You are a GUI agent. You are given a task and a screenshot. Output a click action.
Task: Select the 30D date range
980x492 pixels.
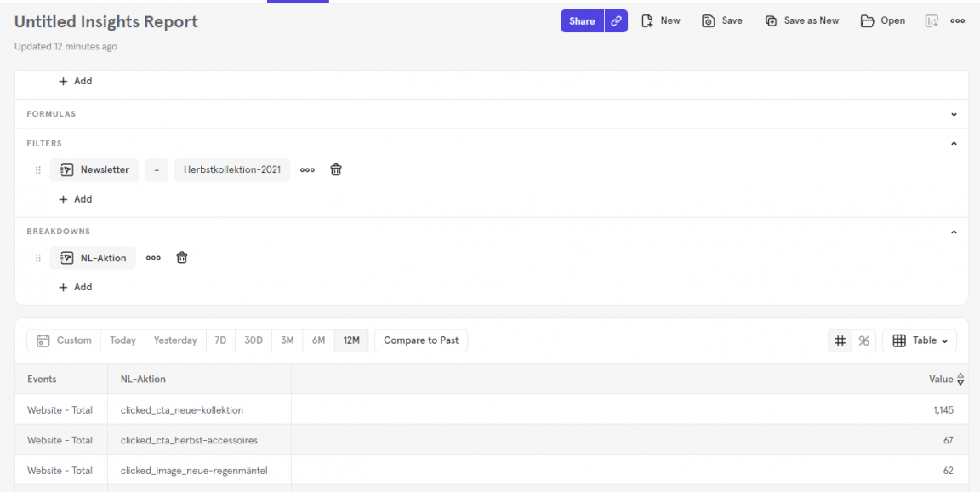coord(253,340)
